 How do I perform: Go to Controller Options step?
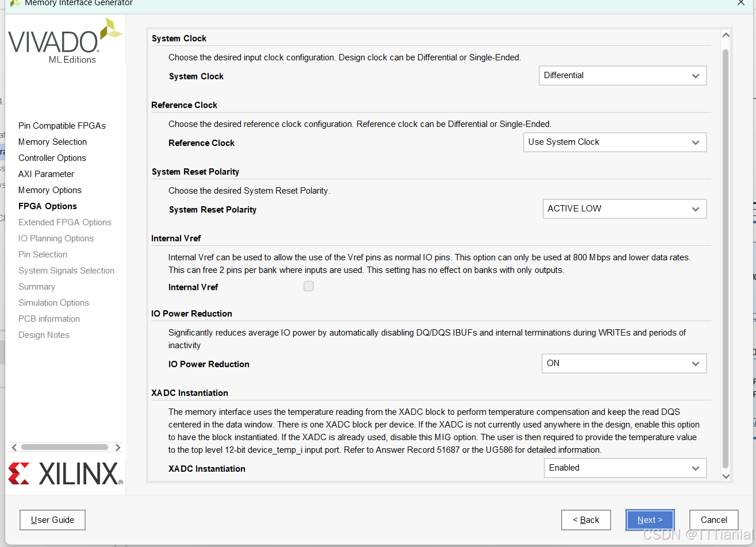pos(52,158)
